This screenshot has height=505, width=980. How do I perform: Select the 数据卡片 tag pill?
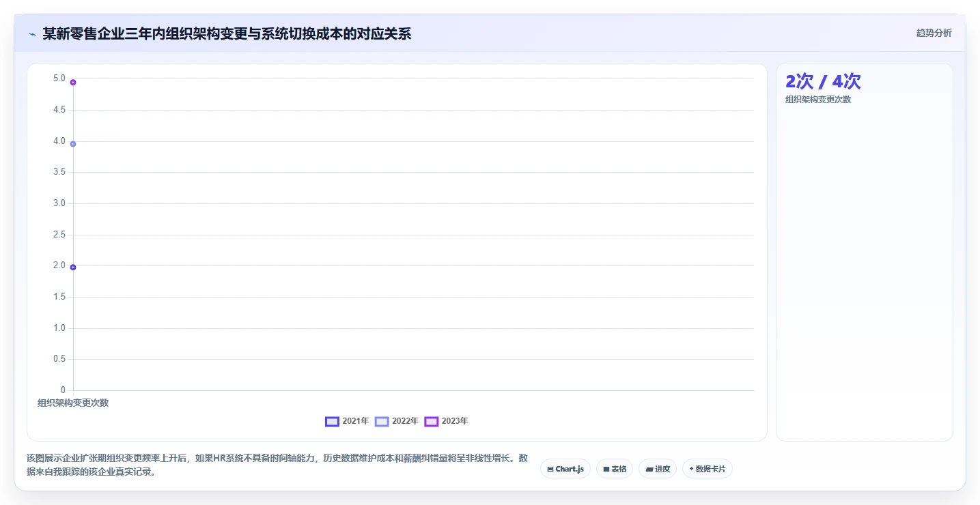tap(708, 469)
